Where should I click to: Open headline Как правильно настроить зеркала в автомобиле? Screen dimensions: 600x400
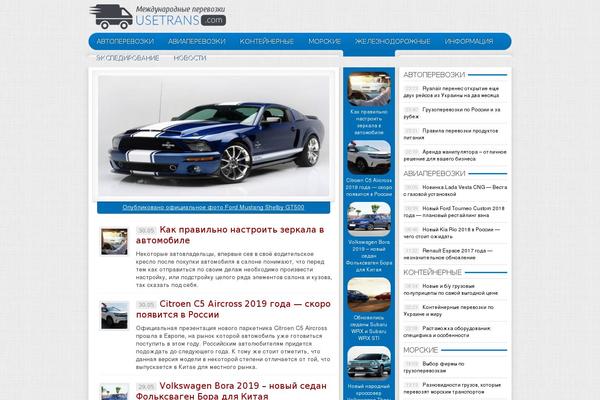230,235
